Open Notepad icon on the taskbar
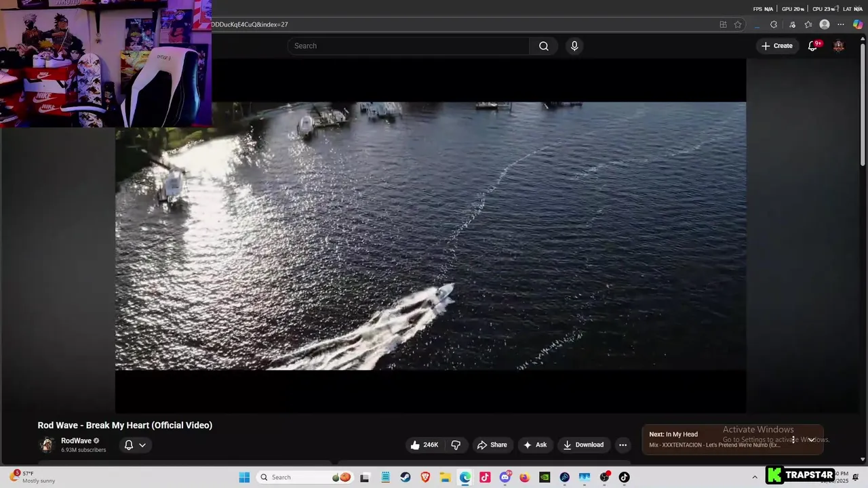 (x=385, y=477)
